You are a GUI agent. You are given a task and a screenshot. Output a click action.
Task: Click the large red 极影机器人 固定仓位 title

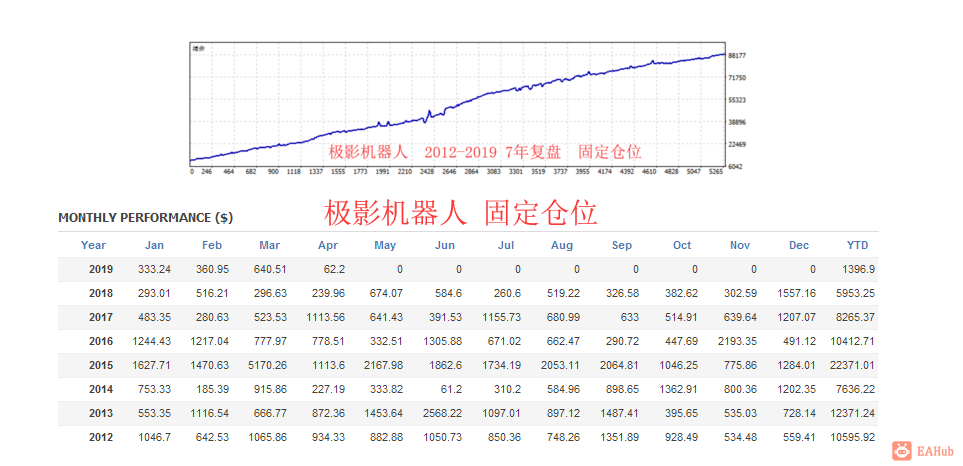click(x=461, y=212)
